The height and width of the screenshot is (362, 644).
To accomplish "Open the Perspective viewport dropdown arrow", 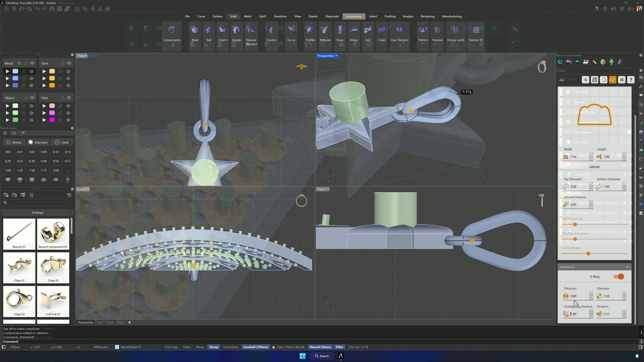I will [337, 56].
